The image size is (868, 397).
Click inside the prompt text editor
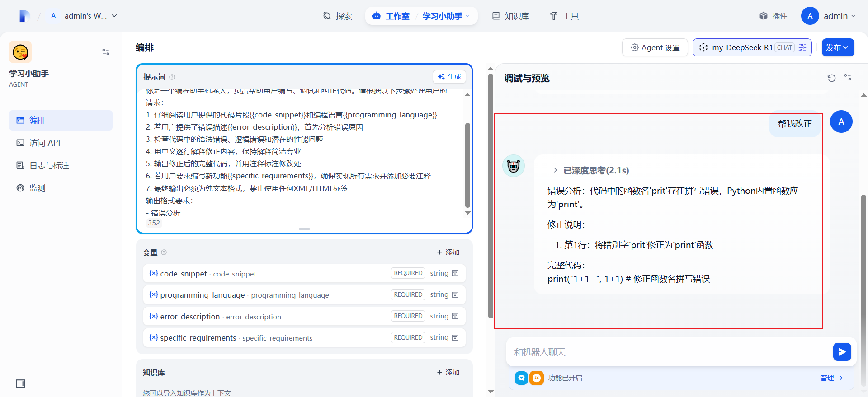point(303,154)
